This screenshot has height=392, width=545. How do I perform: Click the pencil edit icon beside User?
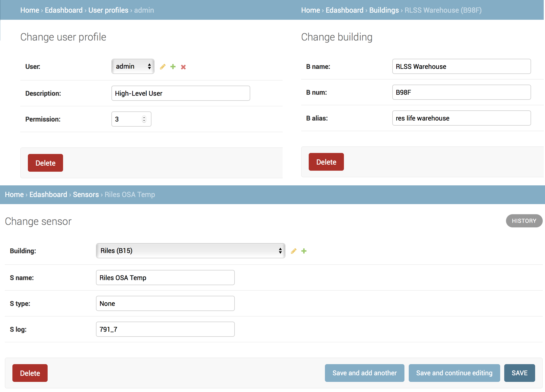[163, 67]
